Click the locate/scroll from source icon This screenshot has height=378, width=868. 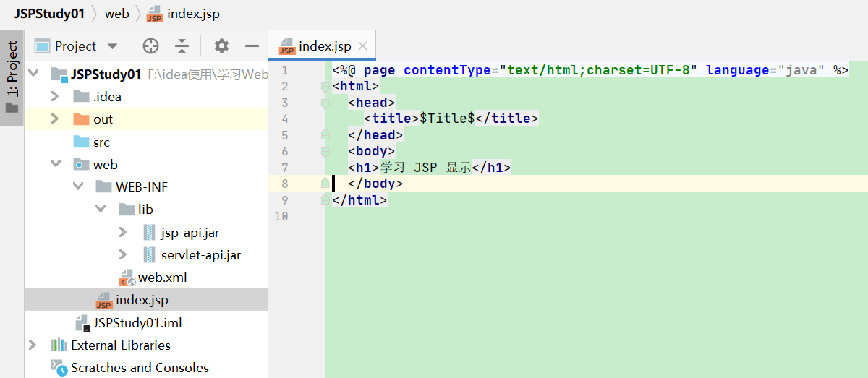click(x=150, y=46)
